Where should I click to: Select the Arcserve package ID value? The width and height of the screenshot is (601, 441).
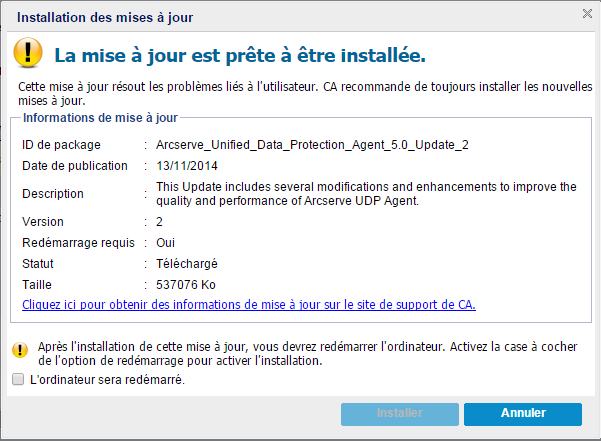tap(312, 145)
